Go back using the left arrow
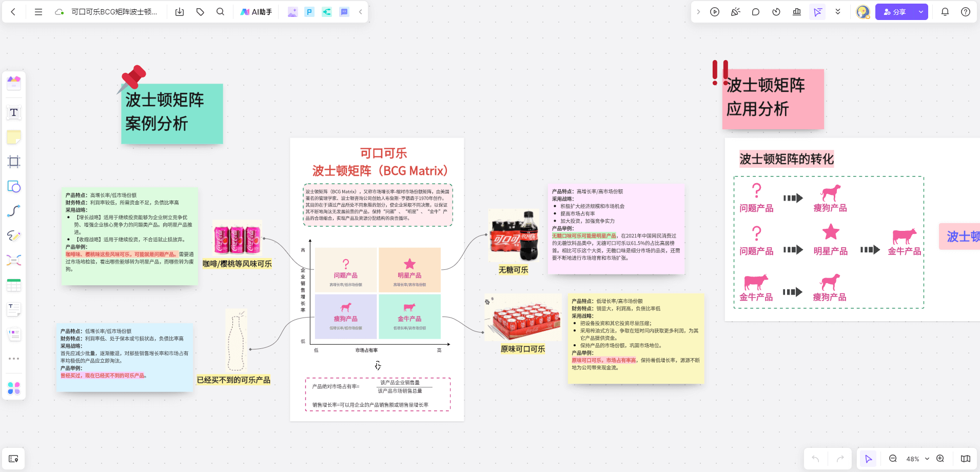The height and width of the screenshot is (472, 980). [13, 12]
